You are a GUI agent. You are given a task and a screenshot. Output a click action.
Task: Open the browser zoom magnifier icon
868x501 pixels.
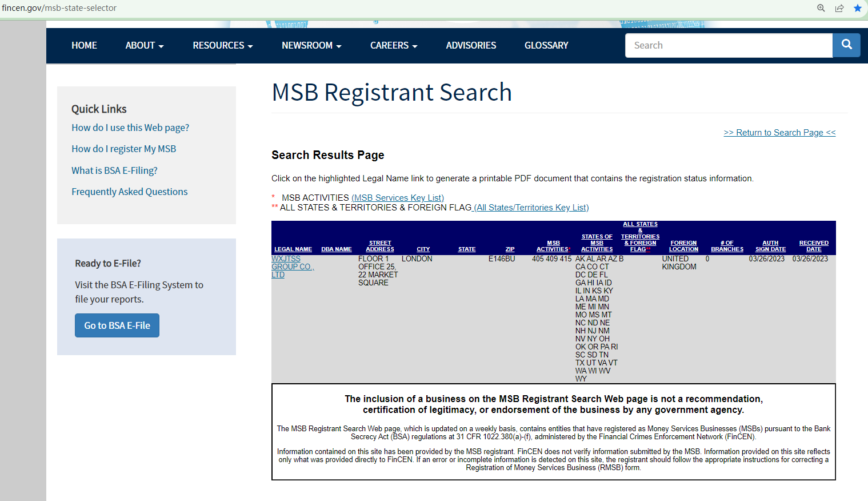tap(821, 8)
